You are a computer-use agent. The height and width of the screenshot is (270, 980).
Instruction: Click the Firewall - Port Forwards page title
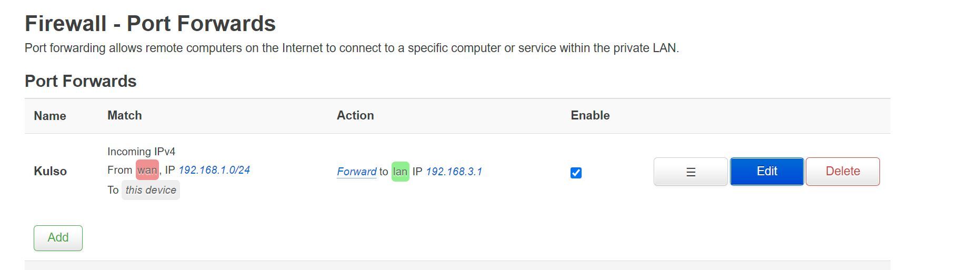click(150, 24)
